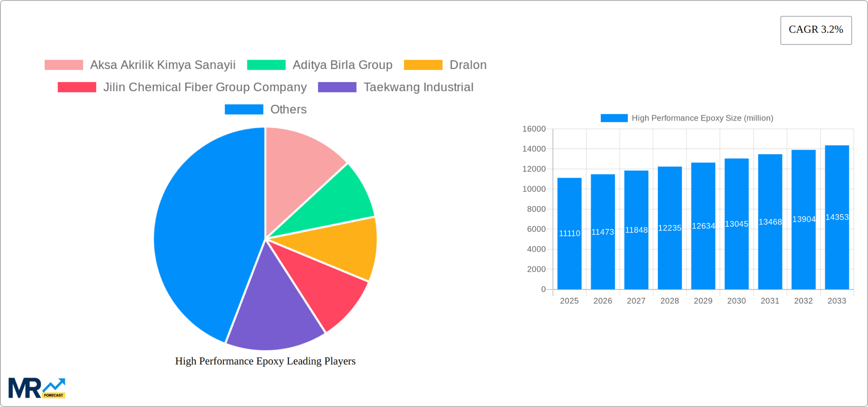Click the pie chart title text
The height and width of the screenshot is (407, 868).
pos(265,361)
